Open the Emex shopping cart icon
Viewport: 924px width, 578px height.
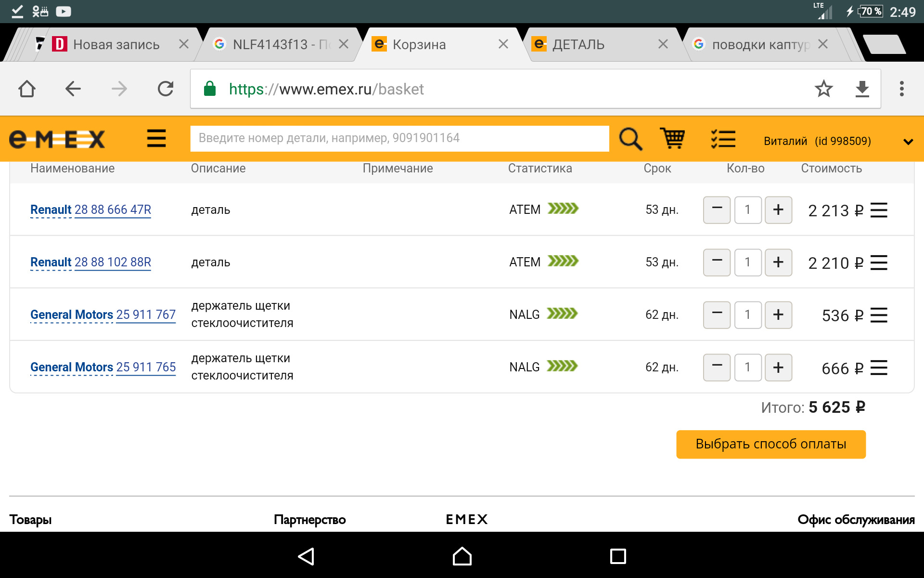(x=672, y=139)
